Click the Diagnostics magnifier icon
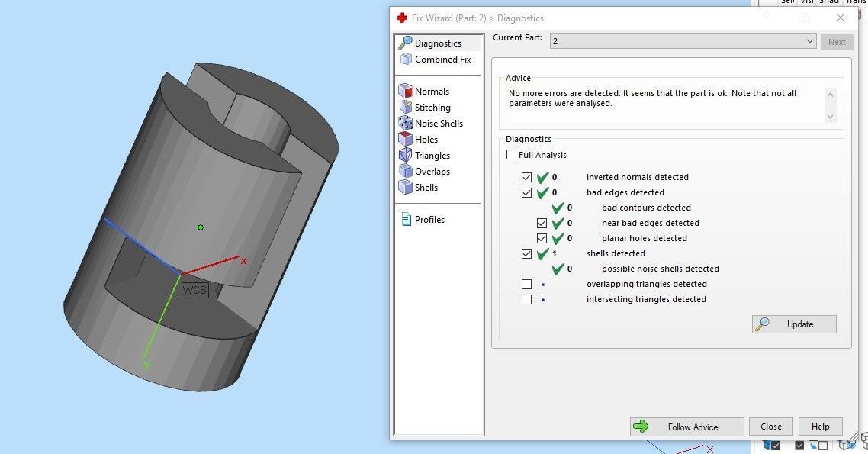This screenshot has width=868, height=454. (x=405, y=43)
